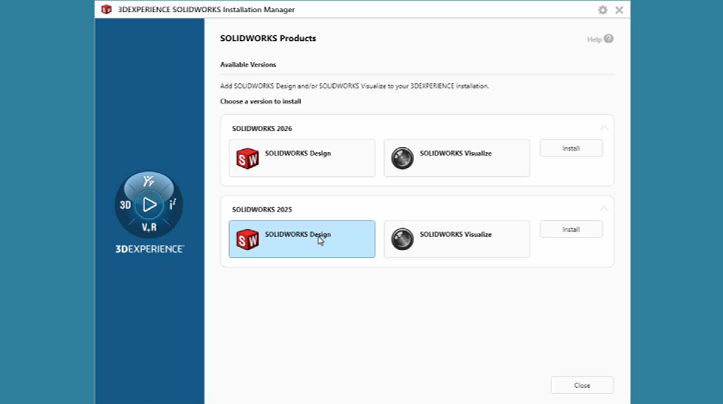Click the top quadrant of the compass
The height and width of the screenshot is (404, 723).
pyautogui.click(x=148, y=181)
